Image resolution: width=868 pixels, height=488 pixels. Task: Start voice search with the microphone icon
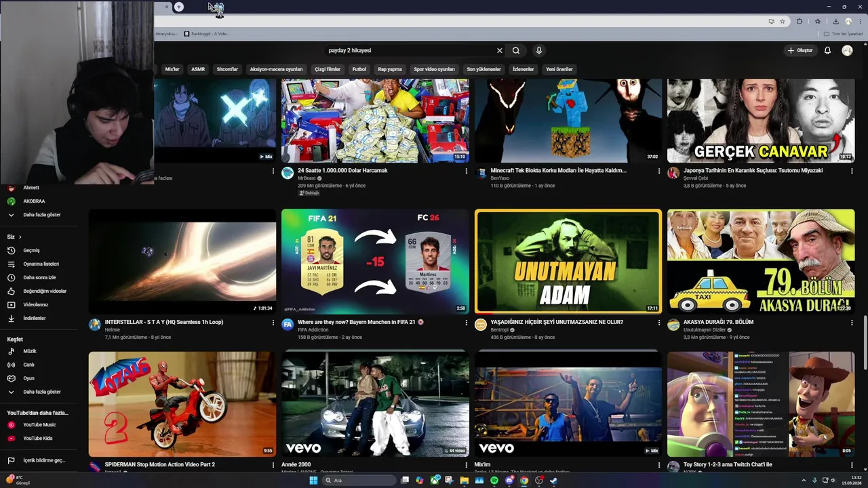click(x=539, y=50)
